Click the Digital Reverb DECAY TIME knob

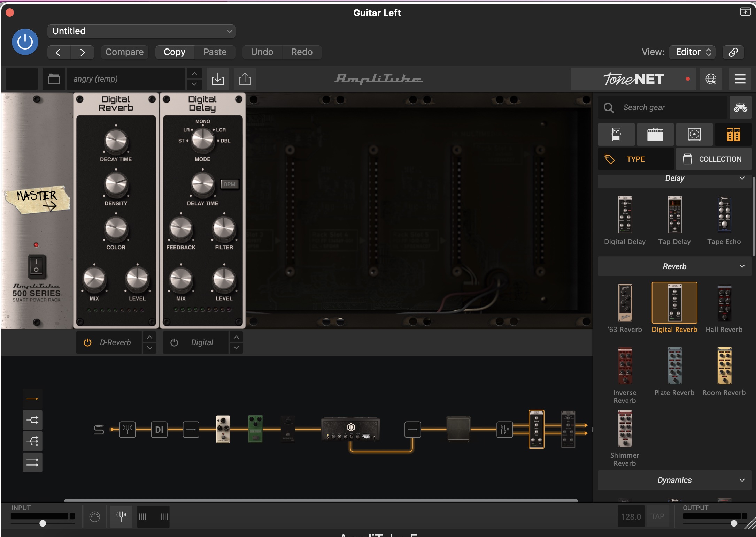coord(116,141)
